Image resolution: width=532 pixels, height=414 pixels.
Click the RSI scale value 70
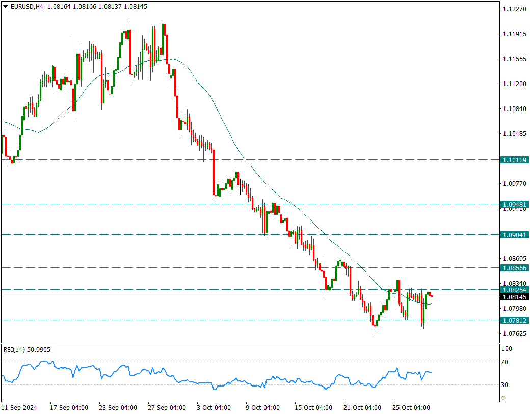pyautogui.click(x=505, y=362)
